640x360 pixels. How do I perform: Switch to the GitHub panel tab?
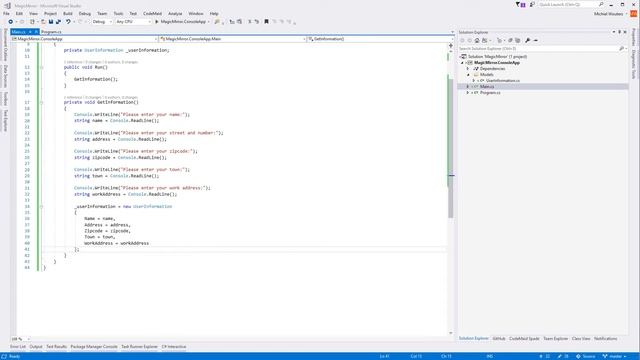[499, 338]
